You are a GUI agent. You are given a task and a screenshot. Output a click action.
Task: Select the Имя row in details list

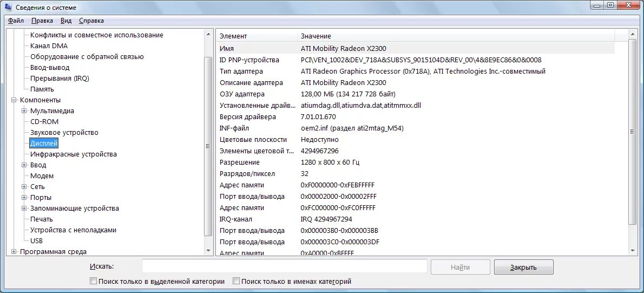click(x=416, y=49)
